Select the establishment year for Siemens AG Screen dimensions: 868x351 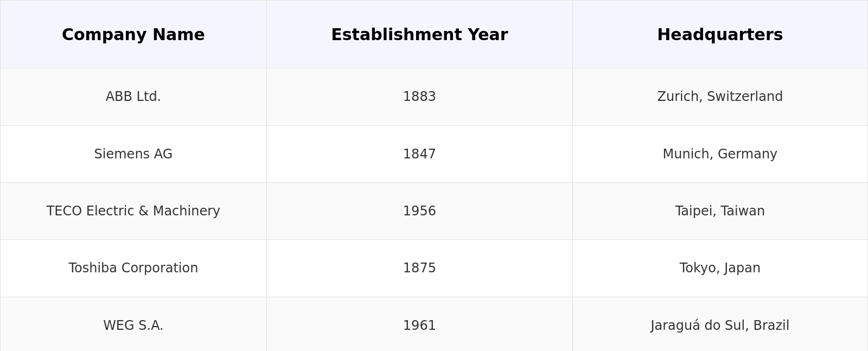coord(419,154)
